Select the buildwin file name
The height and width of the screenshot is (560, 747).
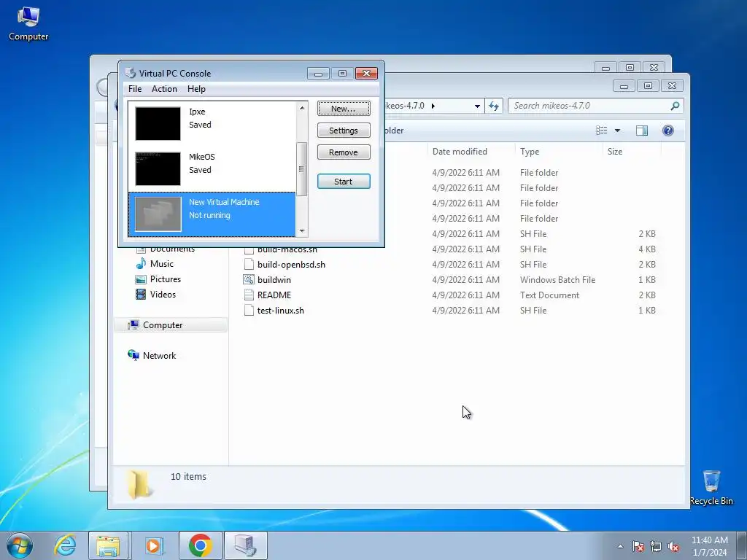pos(274,279)
